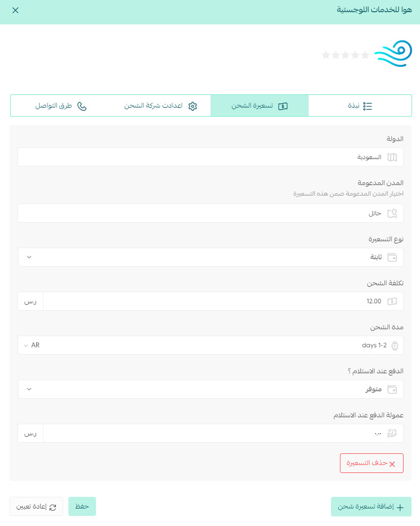The image size is (420, 526).
Task: Click the banknote icon in the shipping cost field
Action: [x=392, y=301]
